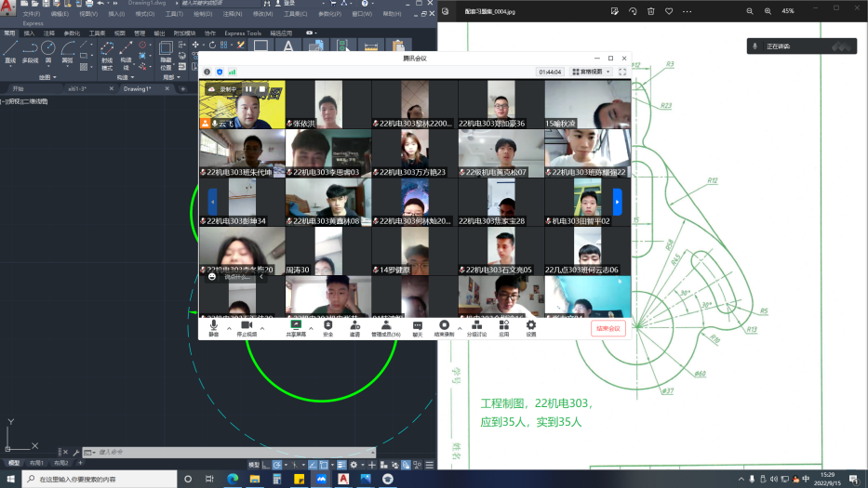Screen dimensions: 868x488
Task: Click End Recording (结束录制) in meeting toolbar
Action: 444,328
